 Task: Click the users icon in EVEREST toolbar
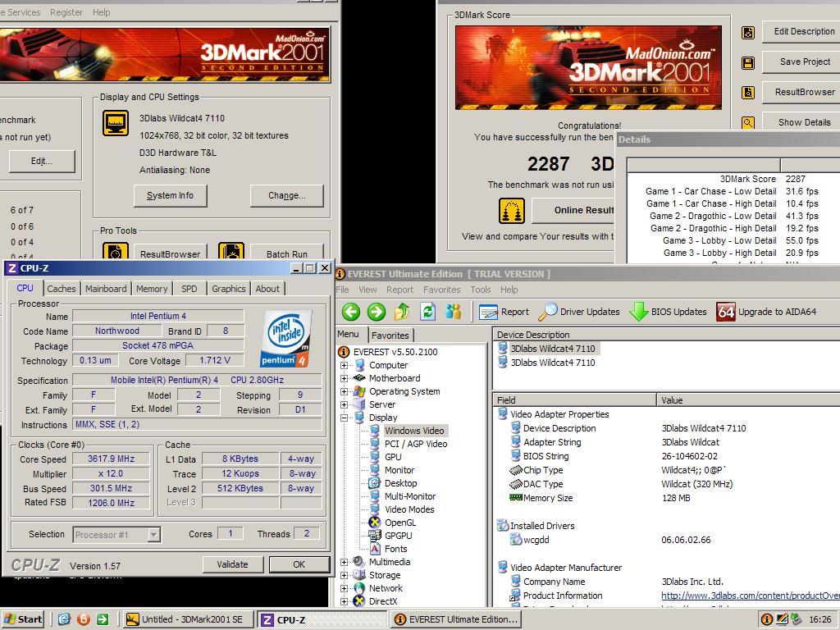pos(453,311)
